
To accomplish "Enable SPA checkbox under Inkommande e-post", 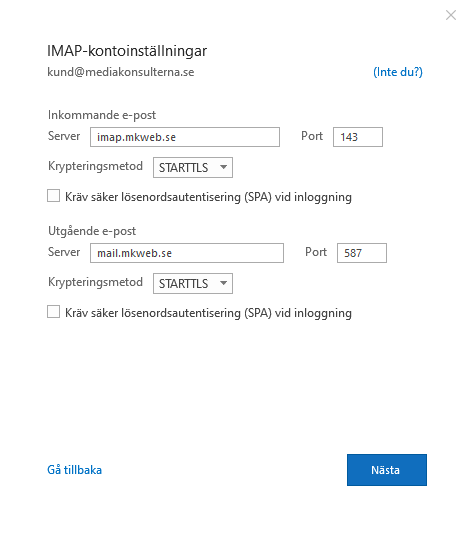I will pos(53,196).
